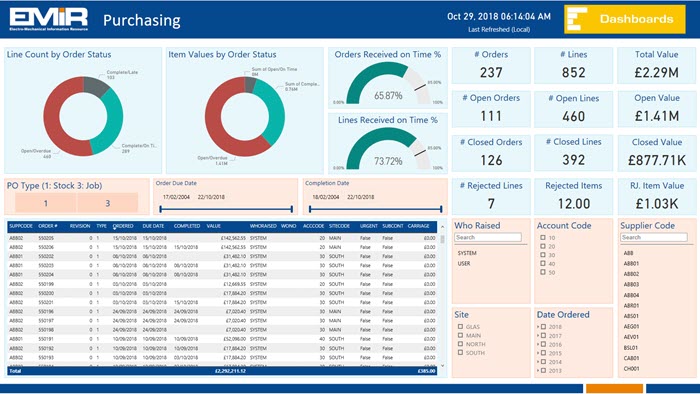Grab Order Due Date slider left handle
The image size is (700, 394).
tap(161, 209)
